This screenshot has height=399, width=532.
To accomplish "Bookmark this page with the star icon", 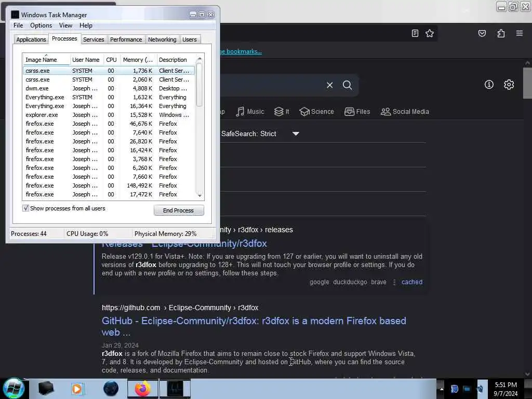I will click(430, 33).
